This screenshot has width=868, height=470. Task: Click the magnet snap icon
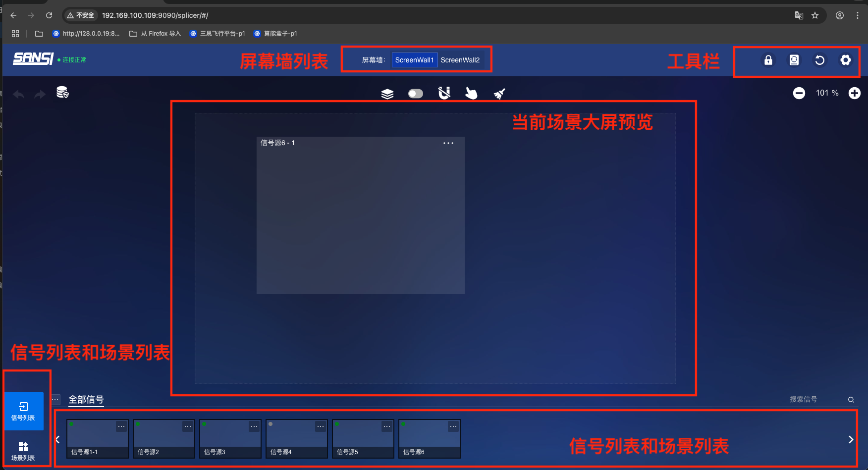tap(444, 93)
